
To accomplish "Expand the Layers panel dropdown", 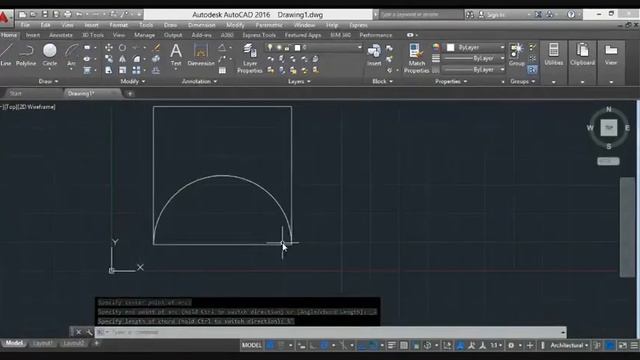I will click(x=299, y=81).
